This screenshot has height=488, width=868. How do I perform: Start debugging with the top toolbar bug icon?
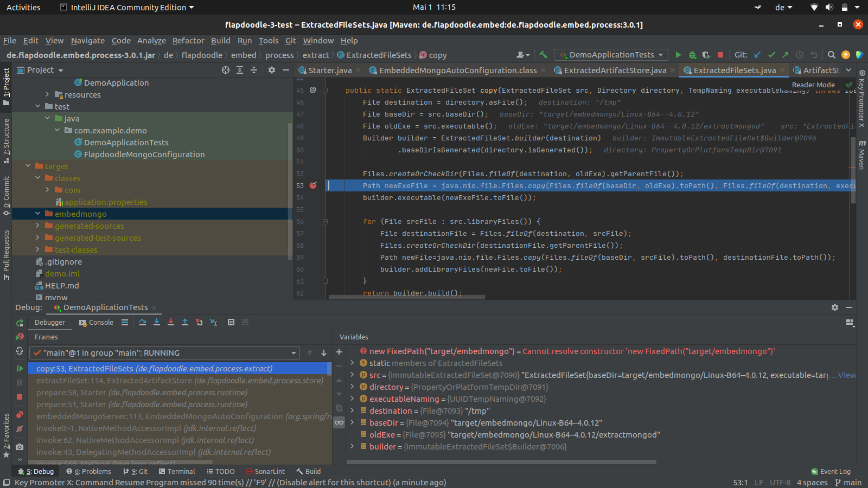692,55
